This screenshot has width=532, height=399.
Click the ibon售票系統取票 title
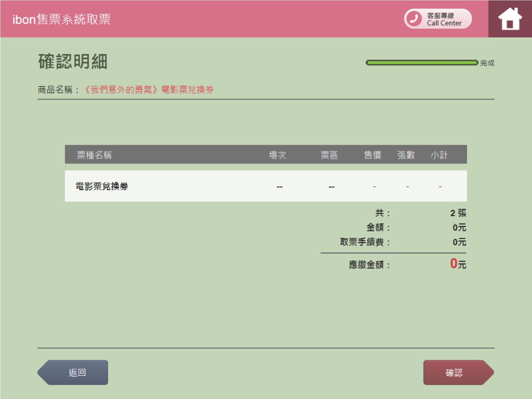(62, 19)
